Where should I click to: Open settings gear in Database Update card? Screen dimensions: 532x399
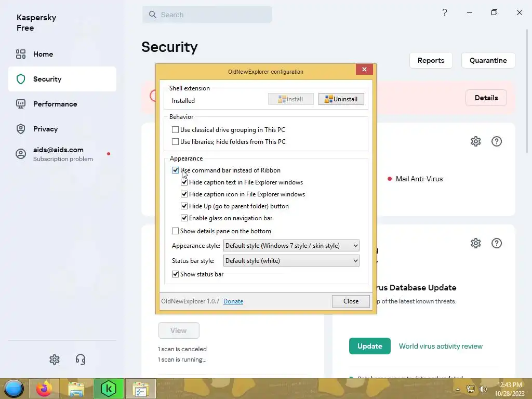[x=476, y=243]
